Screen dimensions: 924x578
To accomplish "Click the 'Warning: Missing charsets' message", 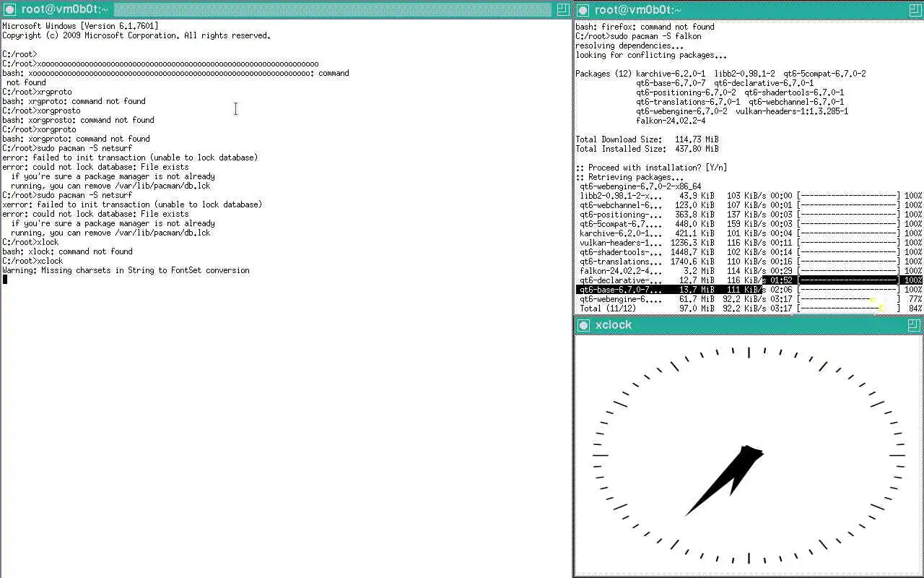I will [x=126, y=270].
